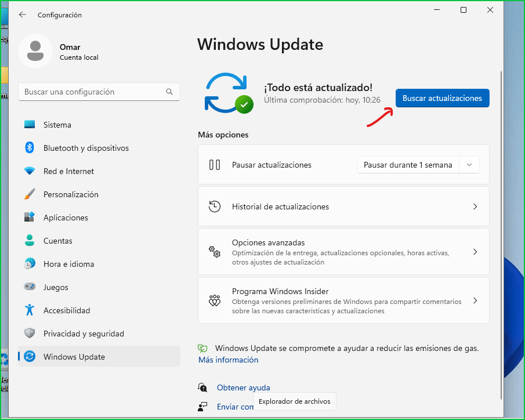Image resolution: width=525 pixels, height=420 pixels.
Task: Go to Accesibilidad settings
Action: point(99,310)
